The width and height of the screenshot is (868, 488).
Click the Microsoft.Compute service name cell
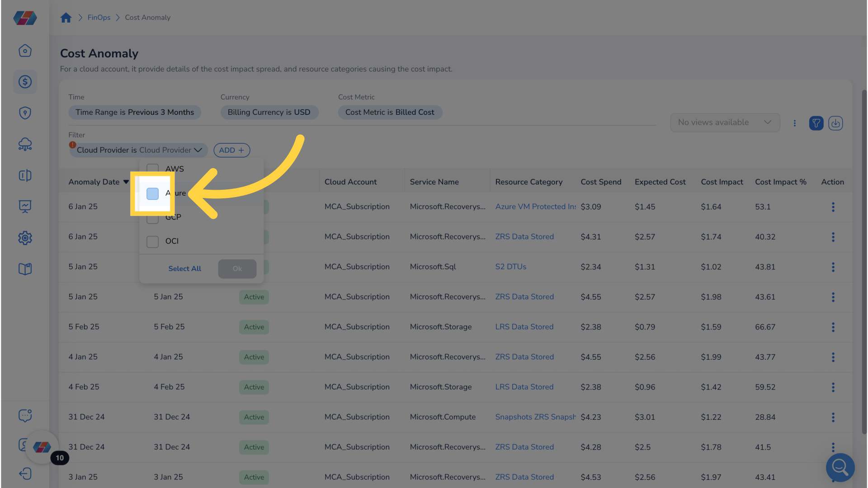[443, 417]
